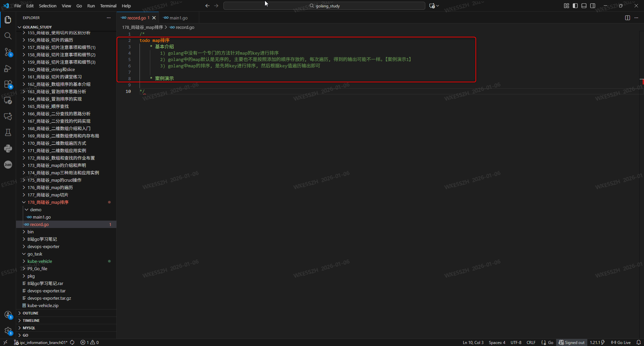644x346 pixels.
Task: Expand the 177_尚硅谷_map切片 folder
Action: pos(66,195)
